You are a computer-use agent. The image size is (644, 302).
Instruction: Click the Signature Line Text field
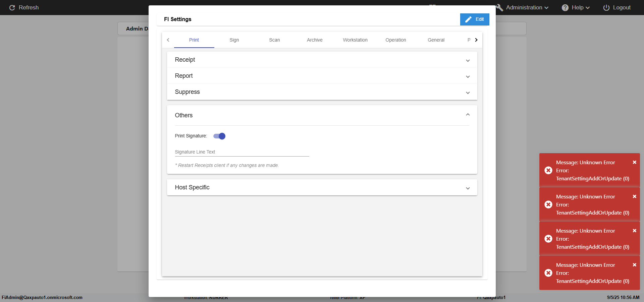coord(241,152)
